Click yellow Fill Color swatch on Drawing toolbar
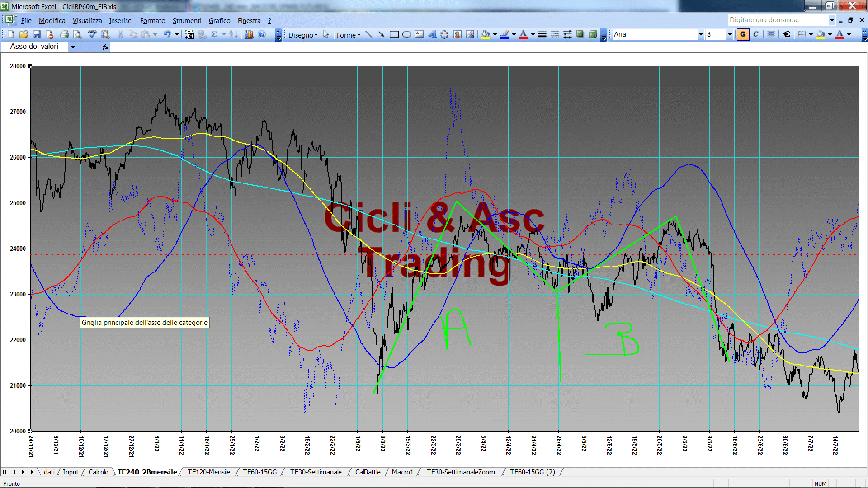Viewport: 868px width, 488px height. [485, 34]
